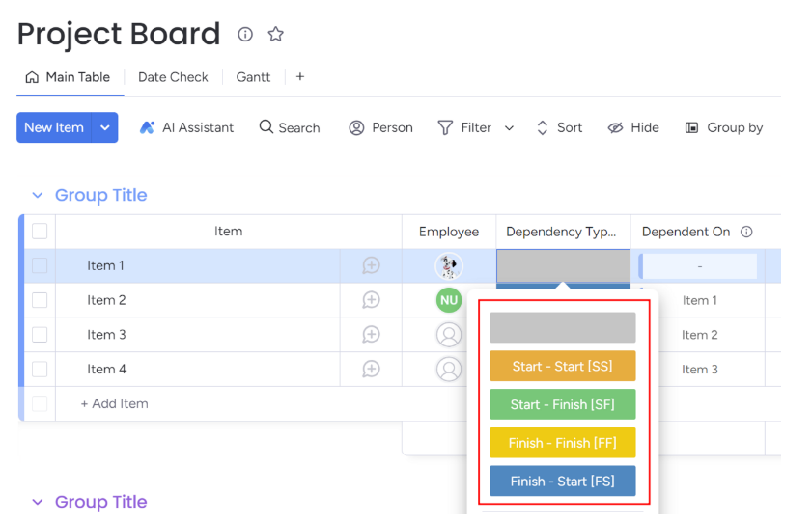Collapse the blue Group Title section
Viewport: 812px width, 523px height.
(38, 196)
